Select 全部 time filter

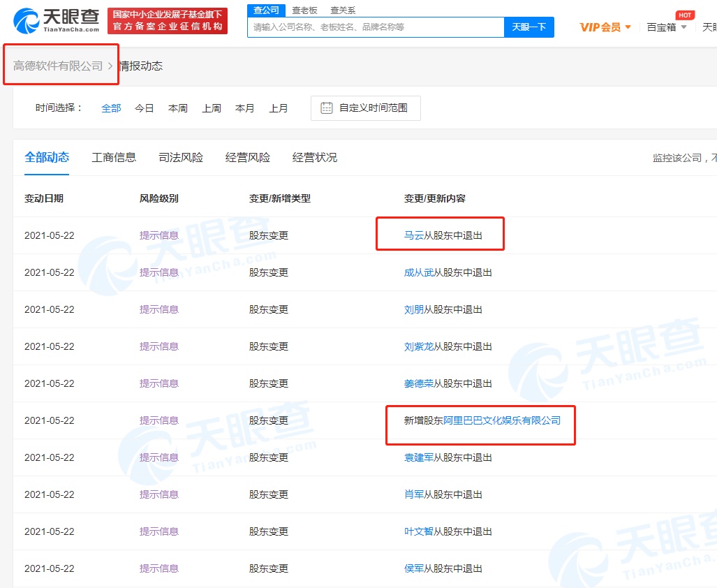click(111, 108)
